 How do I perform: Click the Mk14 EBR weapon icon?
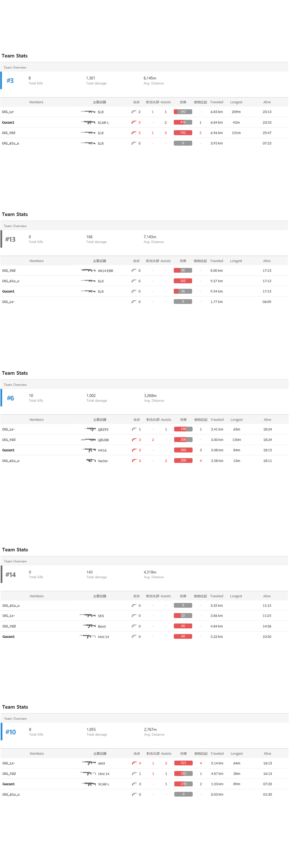coord(88,270)
